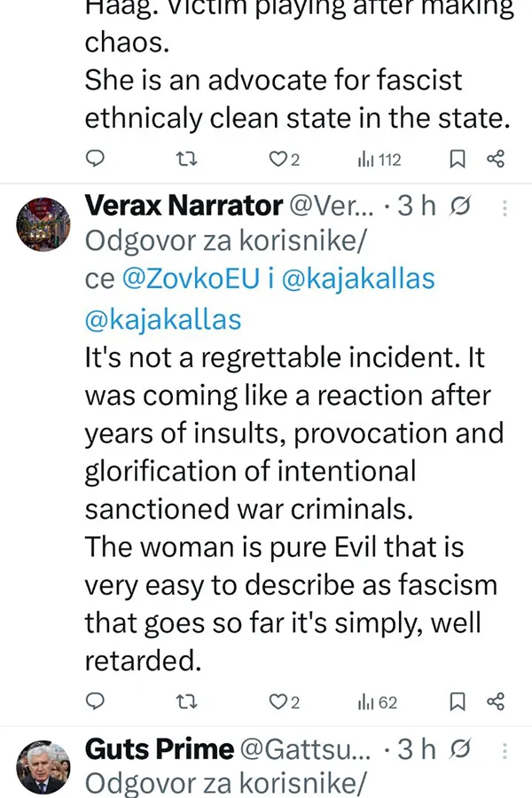The height and width of the screenshot is (798, 532).
Task: Share the top tweet
Action: pyautogui.click(x=496, y=160)
